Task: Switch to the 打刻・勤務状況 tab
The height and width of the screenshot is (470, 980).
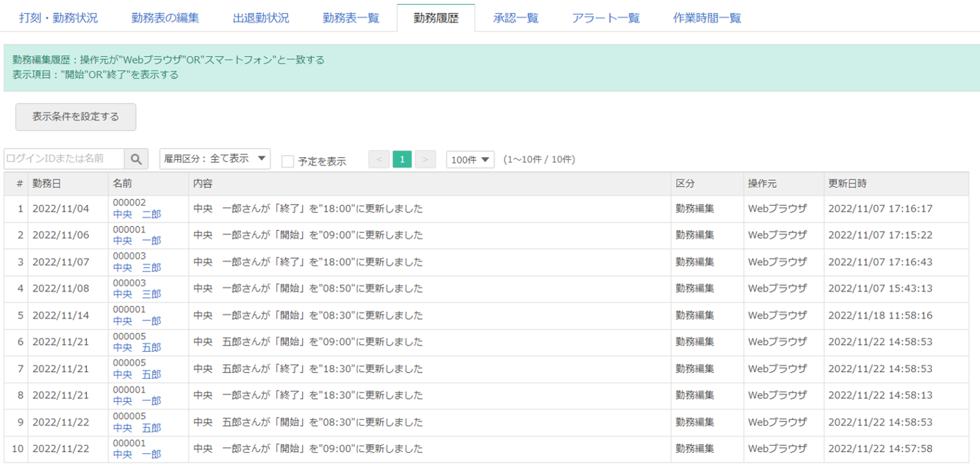Action: point(58,18)
